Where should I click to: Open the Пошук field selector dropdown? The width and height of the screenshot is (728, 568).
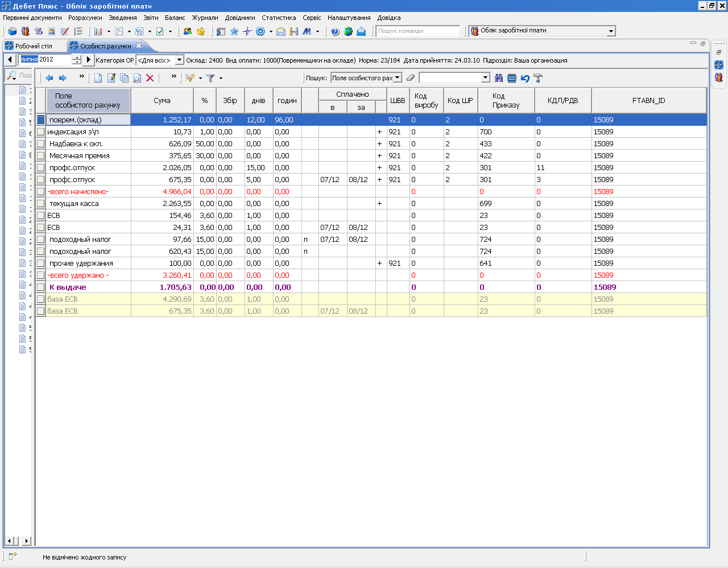(398, 77)
